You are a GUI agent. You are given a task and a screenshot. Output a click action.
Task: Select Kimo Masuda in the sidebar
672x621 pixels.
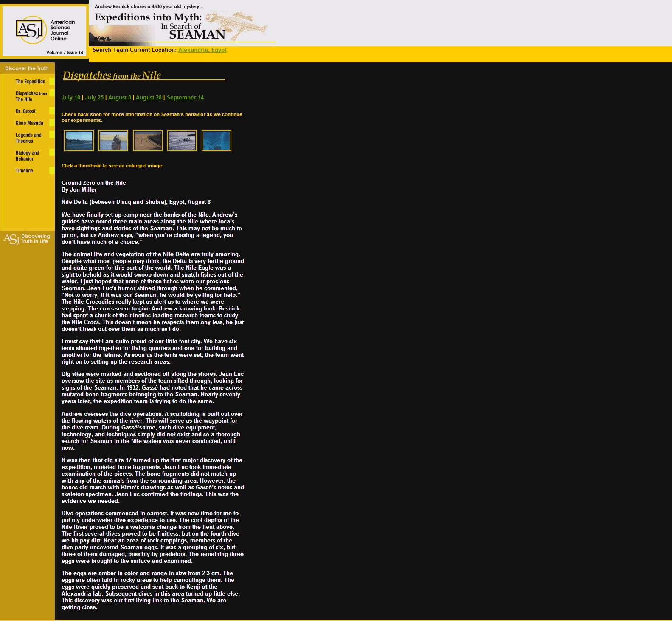[29, 123]
